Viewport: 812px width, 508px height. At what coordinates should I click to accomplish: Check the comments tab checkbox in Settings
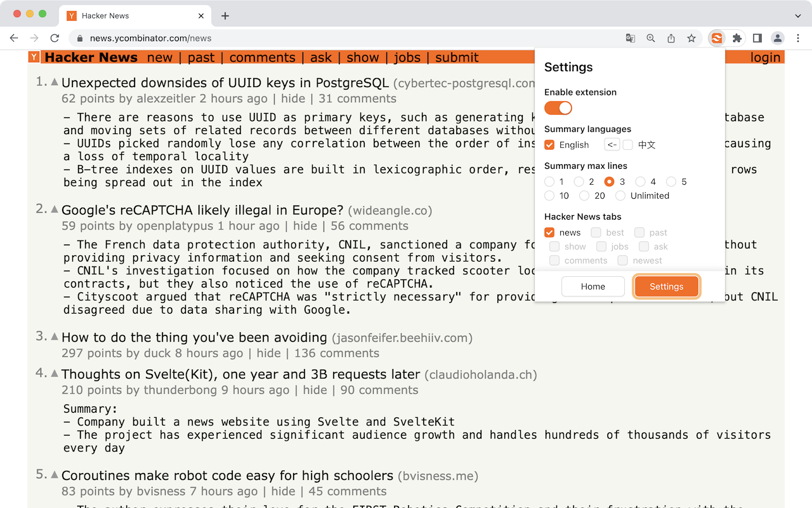tap(554, 260)
